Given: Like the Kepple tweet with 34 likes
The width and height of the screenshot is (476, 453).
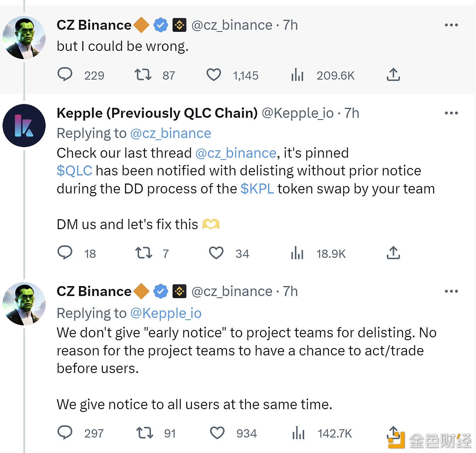Looking at the screenshot, I should coord(216,253).
